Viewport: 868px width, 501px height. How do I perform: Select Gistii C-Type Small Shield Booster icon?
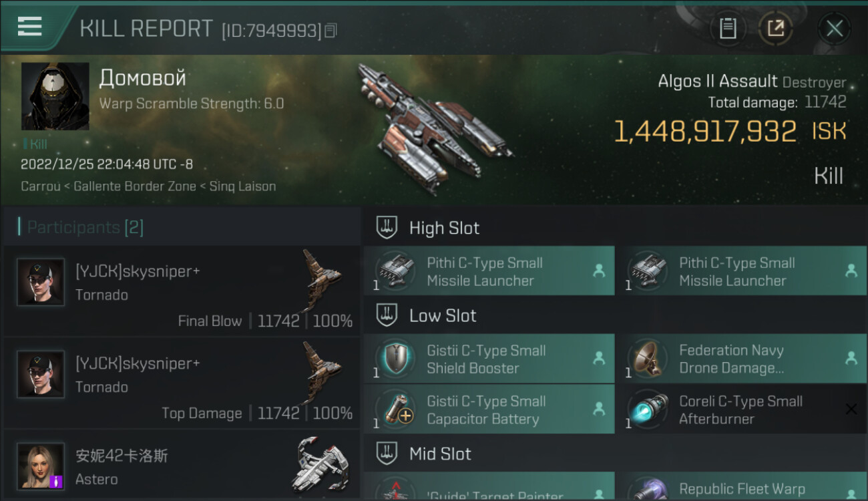tap(395, 359)
